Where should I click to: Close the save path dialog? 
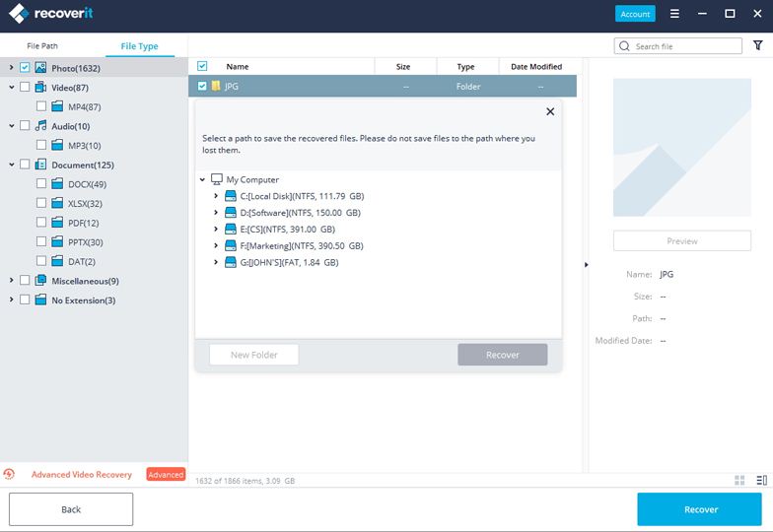coord(550,112)
